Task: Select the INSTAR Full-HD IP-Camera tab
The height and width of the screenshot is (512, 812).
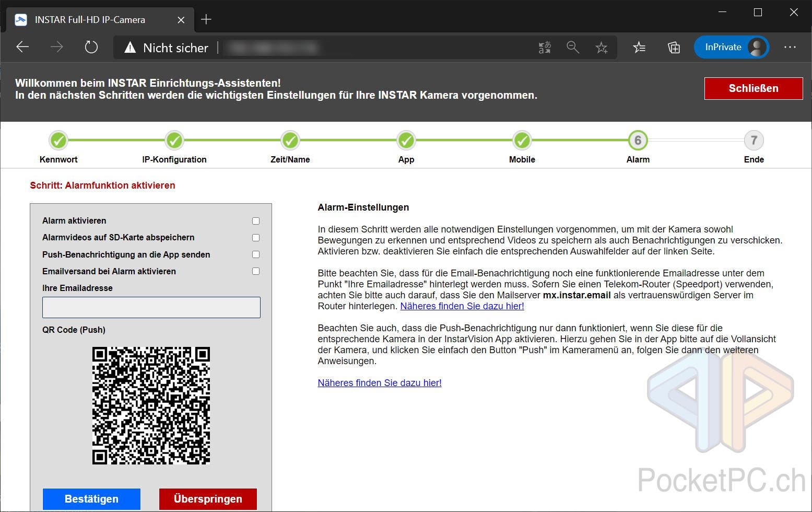Action: [x=100, y=20]
